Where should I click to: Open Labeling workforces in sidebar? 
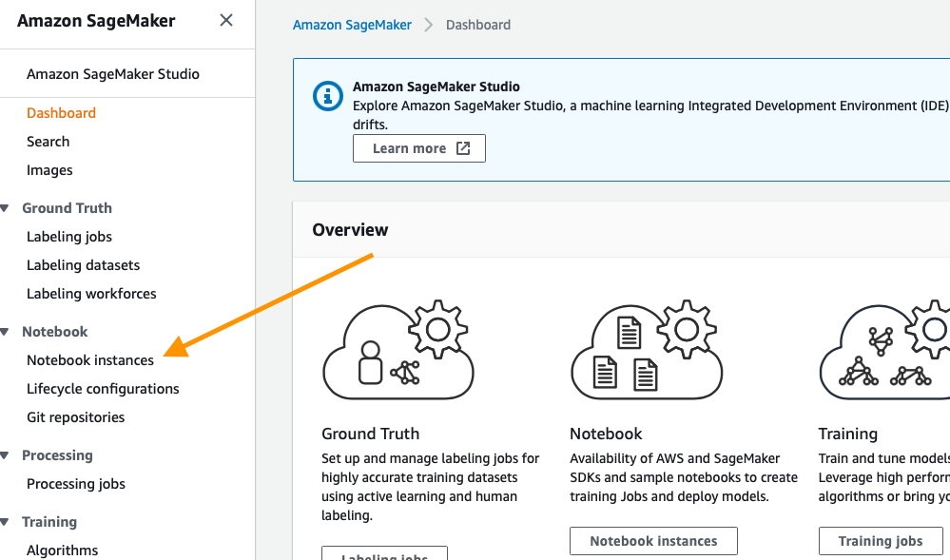click(91, 294)
